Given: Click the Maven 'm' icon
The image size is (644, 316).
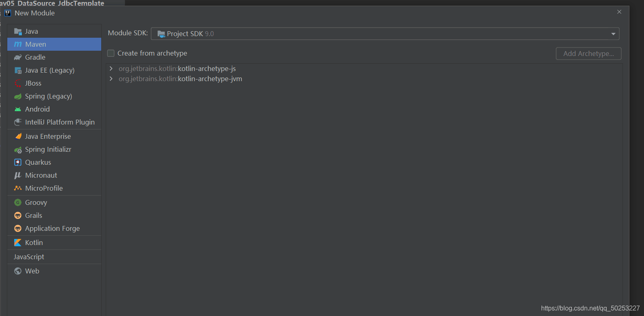Looking at the screenshot, I should [x=18, y=44].
